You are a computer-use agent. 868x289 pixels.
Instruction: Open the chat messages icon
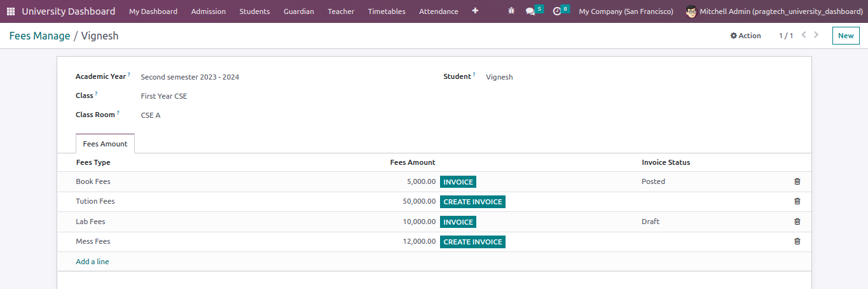[x=530, y=11]
